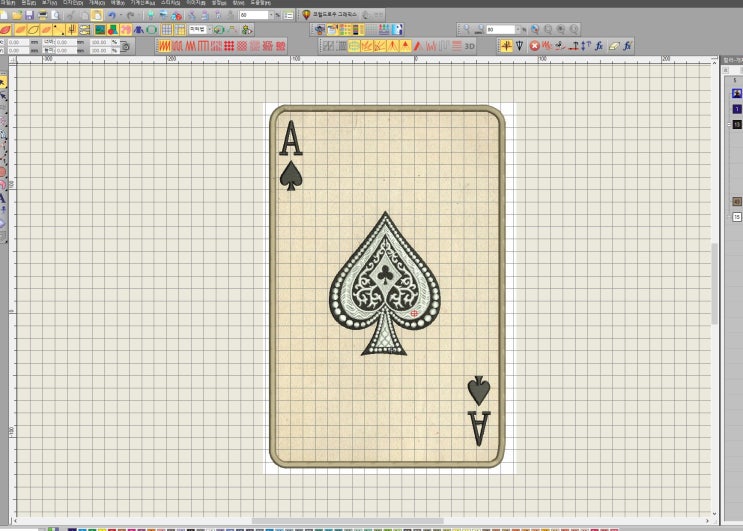Collapse the tree node beside black color block
The image size is (743, 531).
(x=729, y=125)
